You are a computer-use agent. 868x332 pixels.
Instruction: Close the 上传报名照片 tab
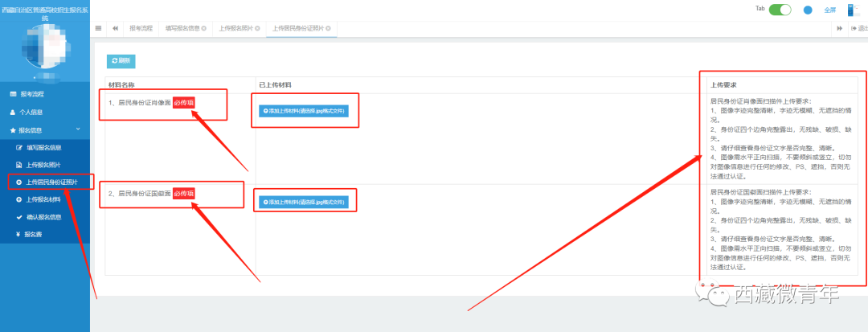[x=258, y=28]
